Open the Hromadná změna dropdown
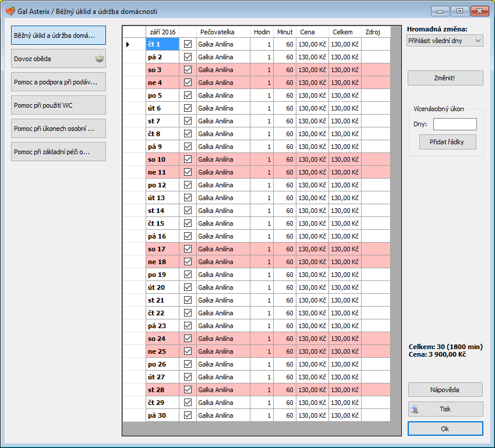This screenshot has height=448, width=495. 446,41
